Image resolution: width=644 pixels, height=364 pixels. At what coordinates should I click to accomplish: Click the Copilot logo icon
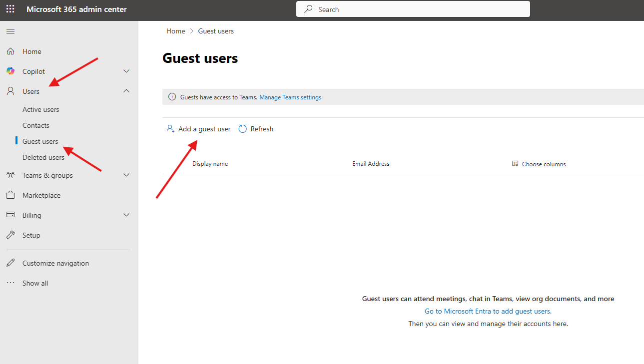[10, 71]
